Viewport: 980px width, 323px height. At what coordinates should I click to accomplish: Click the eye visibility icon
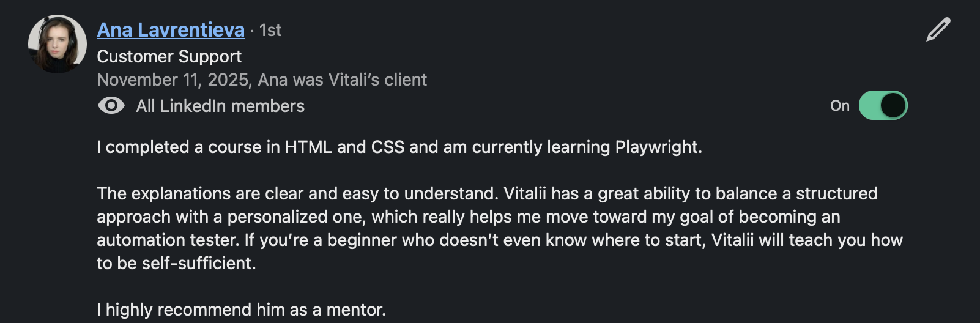pyautogui.click(x=111, y=106)
